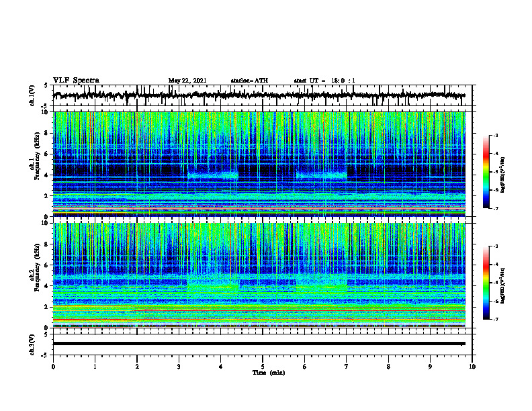Click the 'station=ATH' label
The height and width of the screenshot is (411, 532).
tap(249, 81)
